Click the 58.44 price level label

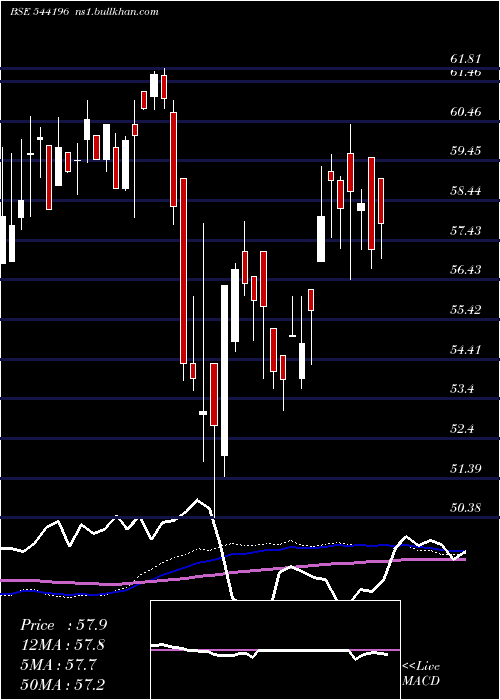466,191
